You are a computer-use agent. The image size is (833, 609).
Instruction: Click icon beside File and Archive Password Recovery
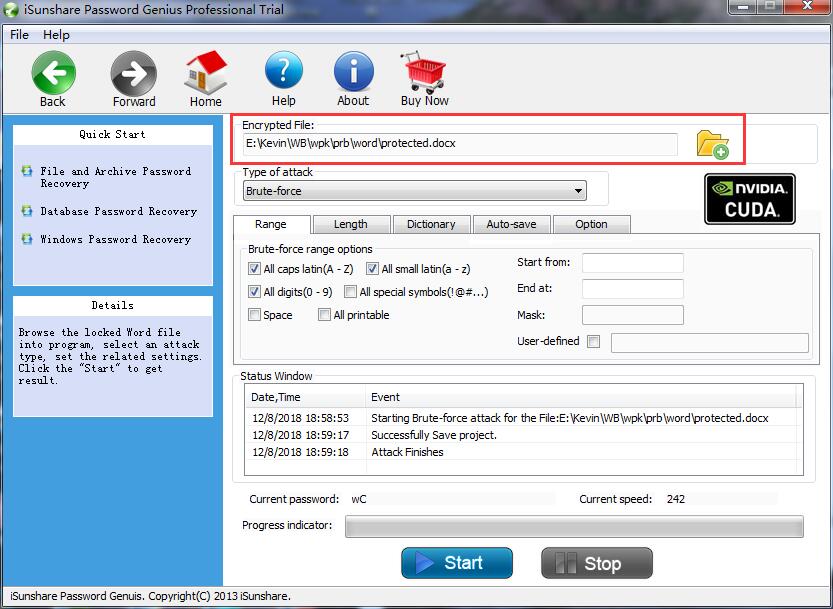tap(27, 171)
